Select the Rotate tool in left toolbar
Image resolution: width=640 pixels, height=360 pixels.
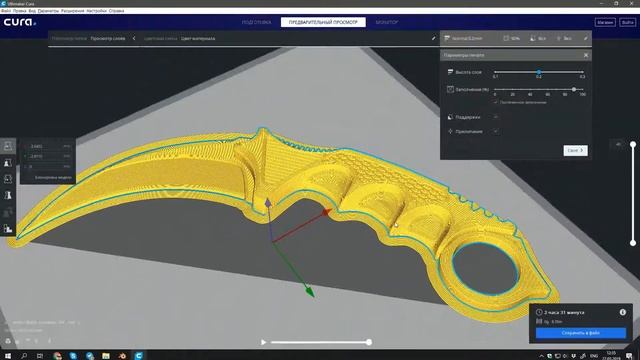pyautogui.click(x=8, y=179)
